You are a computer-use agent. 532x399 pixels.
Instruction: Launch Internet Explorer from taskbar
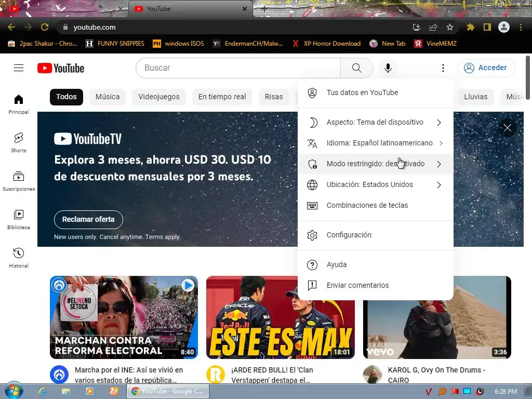tap(42, 391)
